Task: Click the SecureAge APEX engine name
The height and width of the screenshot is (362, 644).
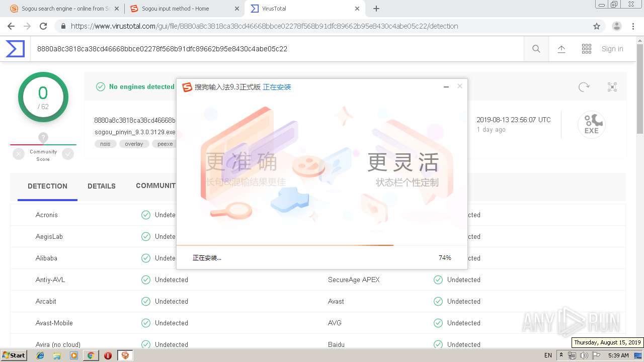Action: (x=354, y=280)
